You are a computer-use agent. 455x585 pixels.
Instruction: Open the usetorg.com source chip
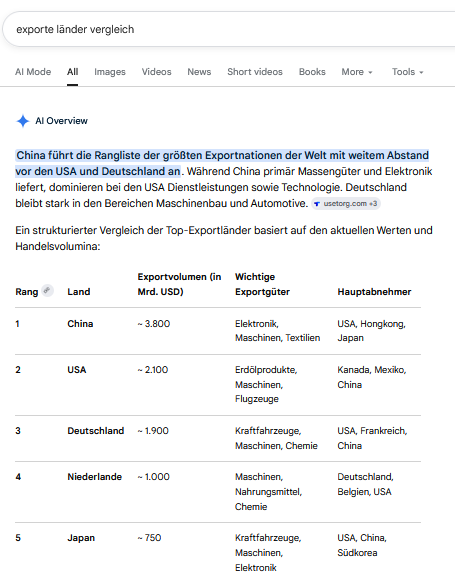tap(346, 204)
